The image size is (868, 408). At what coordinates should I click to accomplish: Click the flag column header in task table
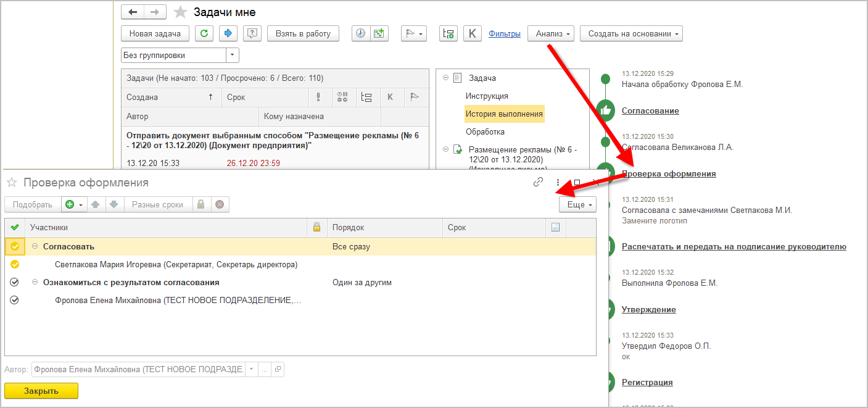(x=415, y=97)
